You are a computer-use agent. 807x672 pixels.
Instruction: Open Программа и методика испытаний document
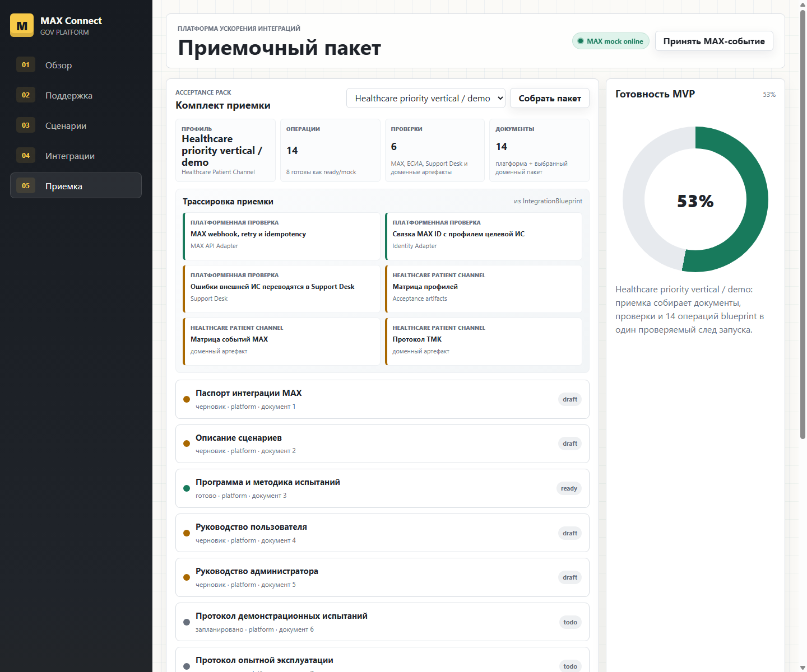382,488
